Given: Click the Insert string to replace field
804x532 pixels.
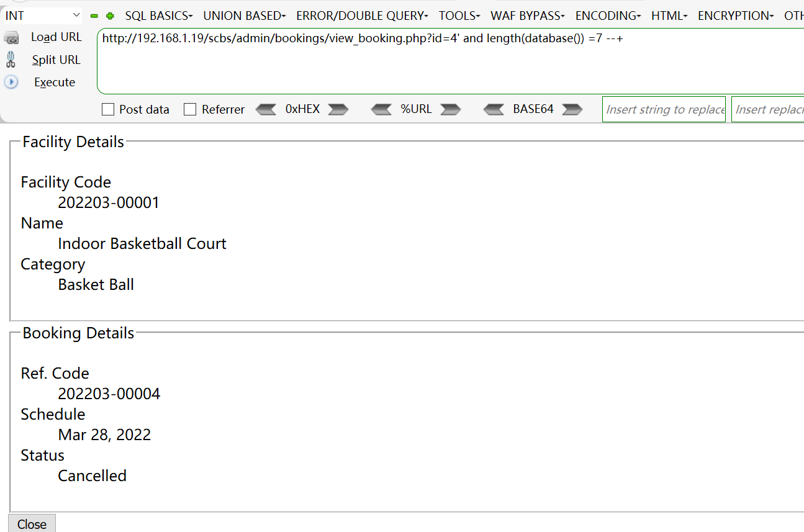Looking at the screenshot, I should [664, 109].
